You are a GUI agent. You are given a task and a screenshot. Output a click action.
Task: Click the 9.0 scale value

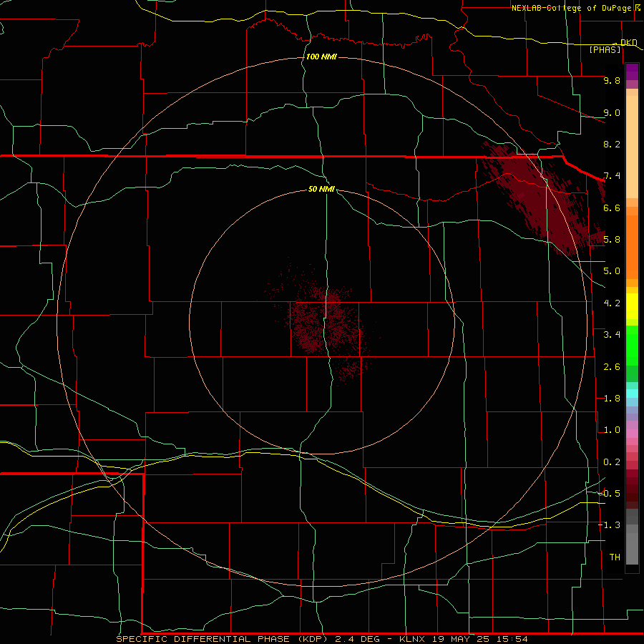pyautogui.click(x=612, y=112)
